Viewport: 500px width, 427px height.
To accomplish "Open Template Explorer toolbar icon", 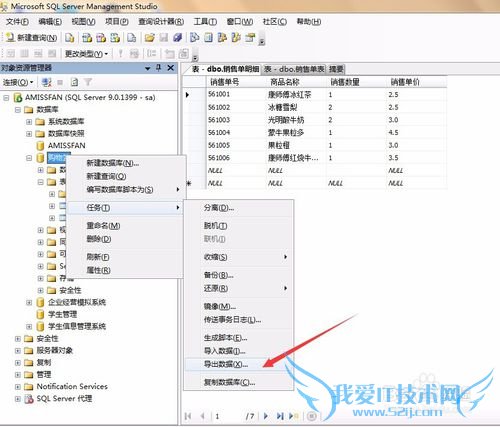I will coord(236,38).
